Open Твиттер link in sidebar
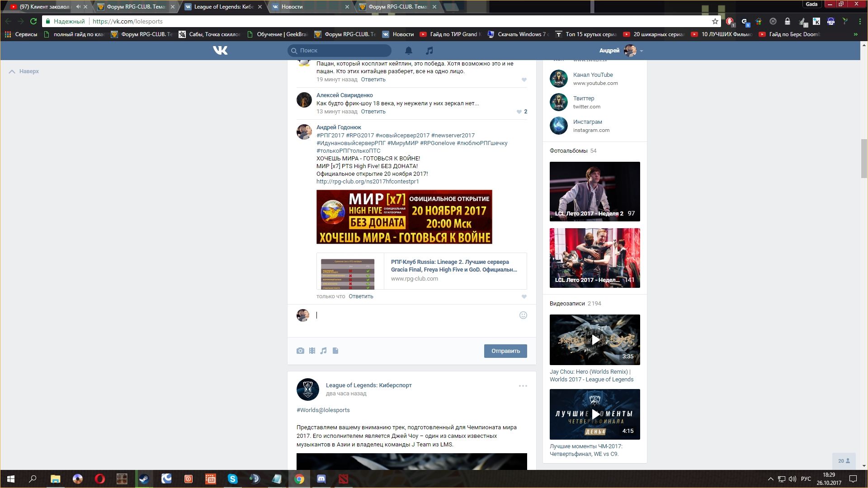Screen dimensions: 868x488 tap(584, 99)
